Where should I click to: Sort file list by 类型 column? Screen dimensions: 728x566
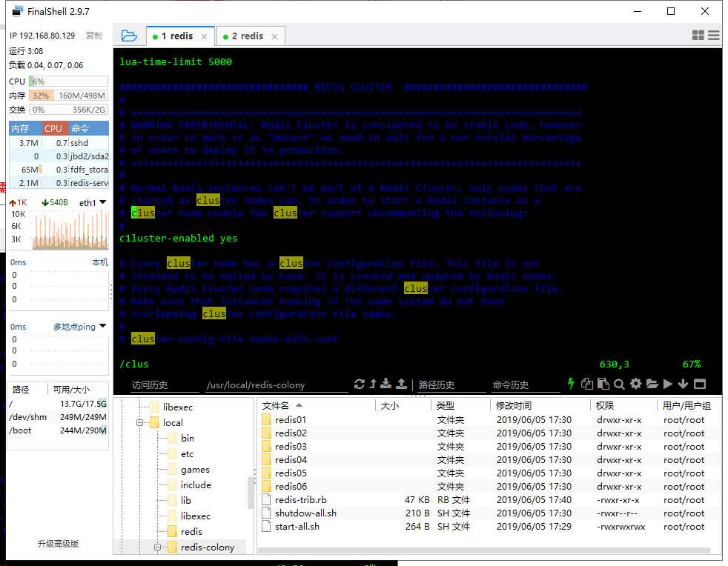[460, 405]
